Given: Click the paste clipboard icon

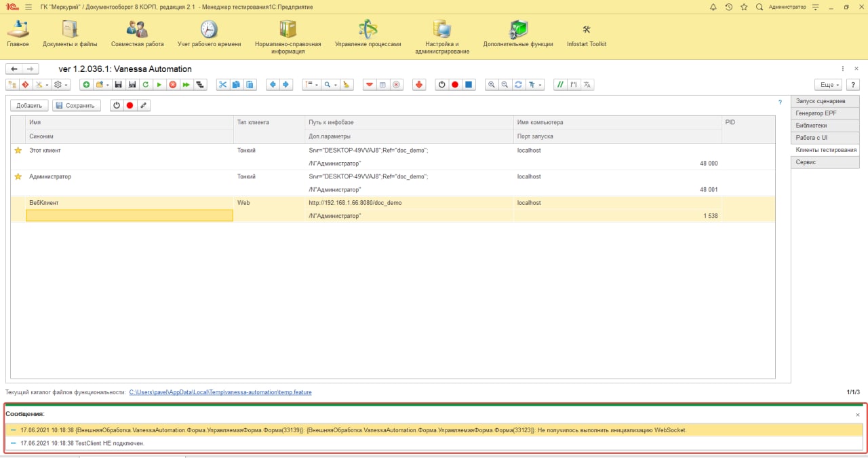Looking at the screenshot, I should pos(250,85).
